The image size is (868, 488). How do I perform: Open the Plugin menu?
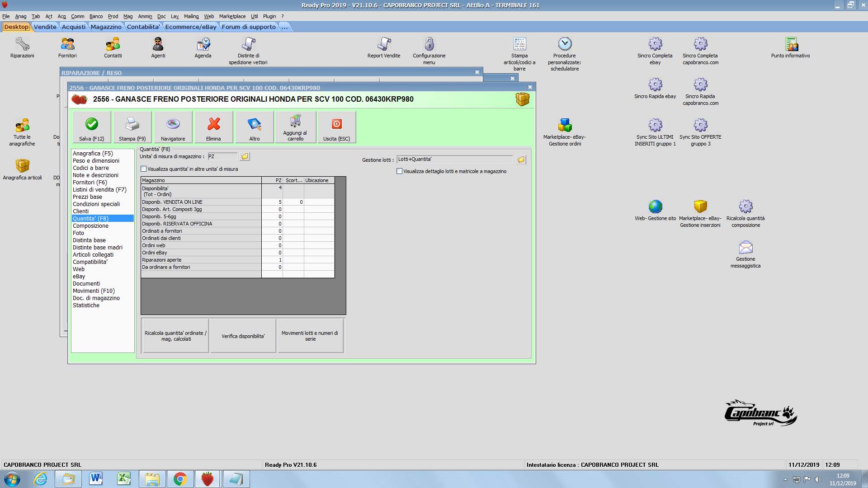(269, 16)
